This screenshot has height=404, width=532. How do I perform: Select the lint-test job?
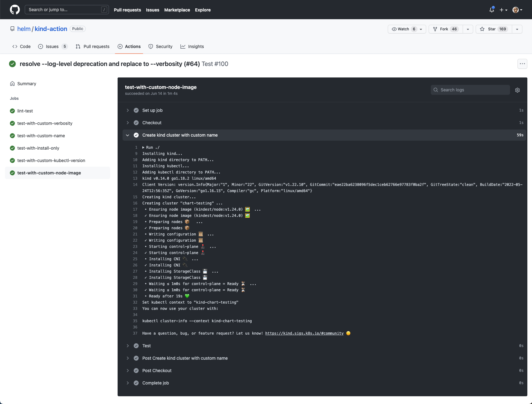pos(25,111)
